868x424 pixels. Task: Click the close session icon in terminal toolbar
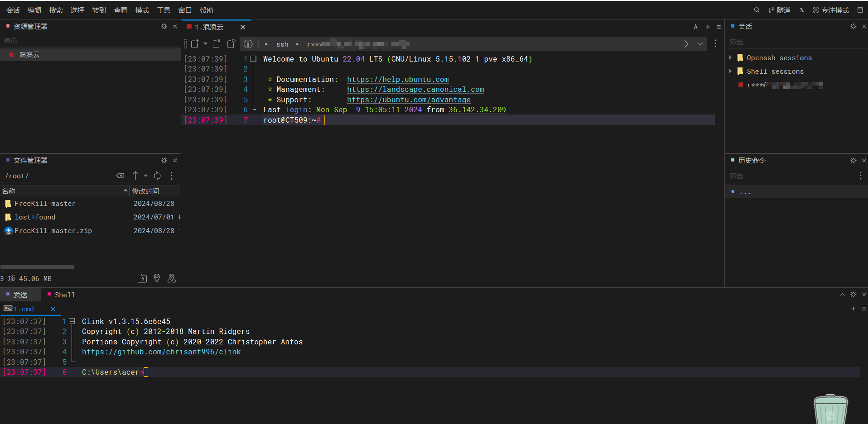pos(217,44)
